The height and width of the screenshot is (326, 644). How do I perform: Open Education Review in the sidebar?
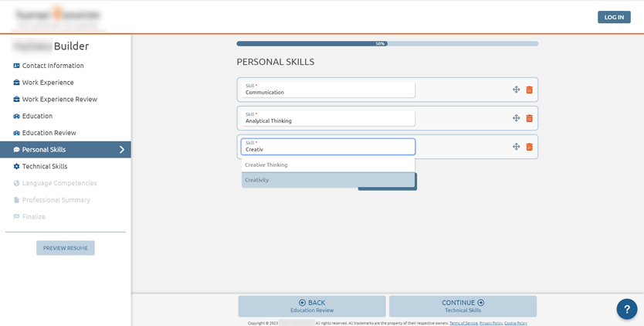[x=49, y=133]
